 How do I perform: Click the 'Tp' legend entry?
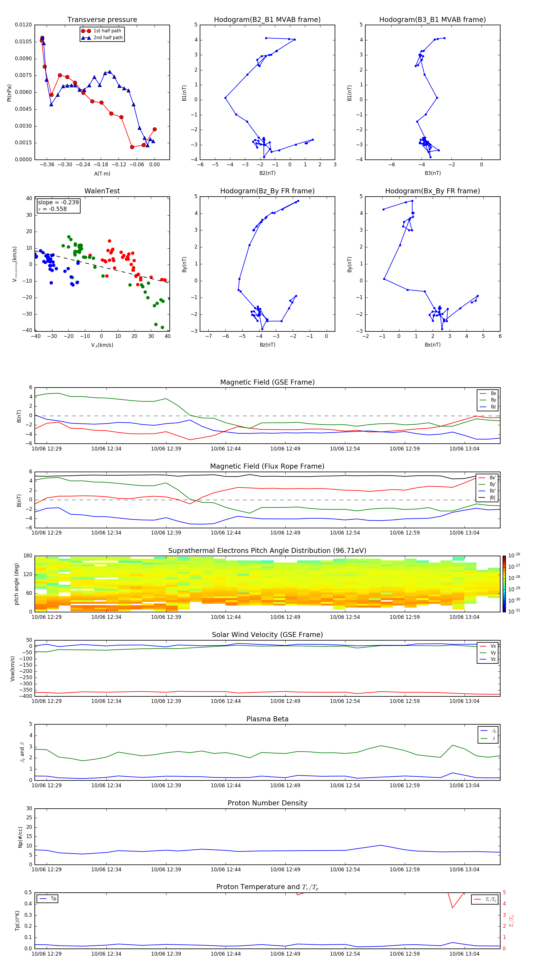point(48,899)
